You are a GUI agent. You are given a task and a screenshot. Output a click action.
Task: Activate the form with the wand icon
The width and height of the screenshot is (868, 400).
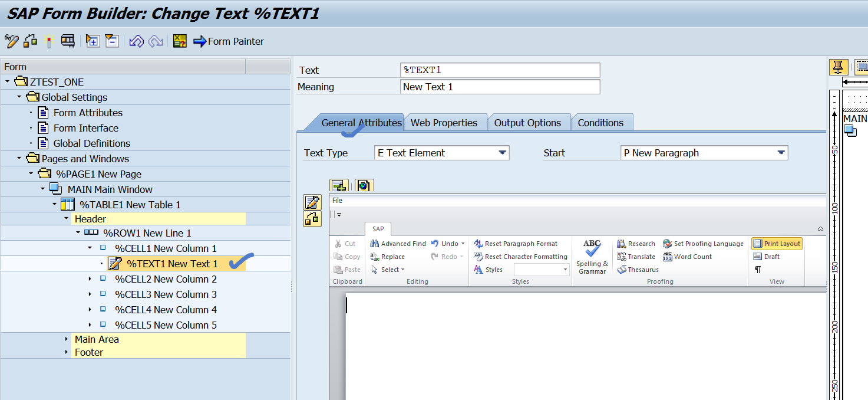(x=49, y=41)
